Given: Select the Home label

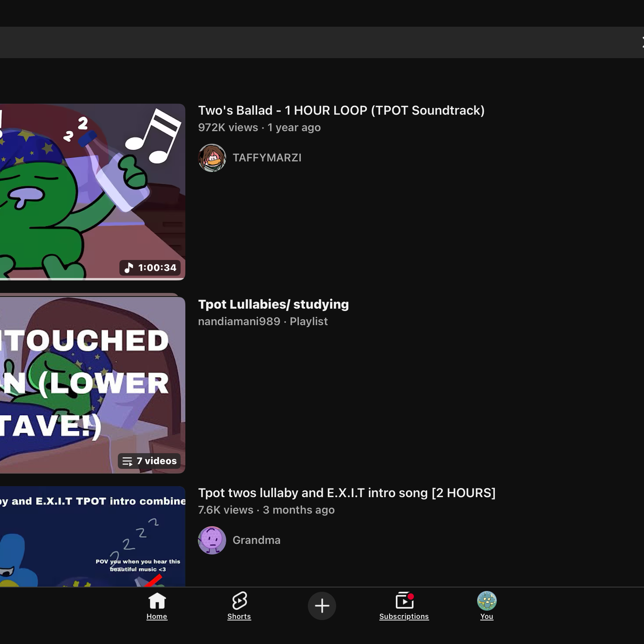Looking at the screenshot, I should pos(157,617).
